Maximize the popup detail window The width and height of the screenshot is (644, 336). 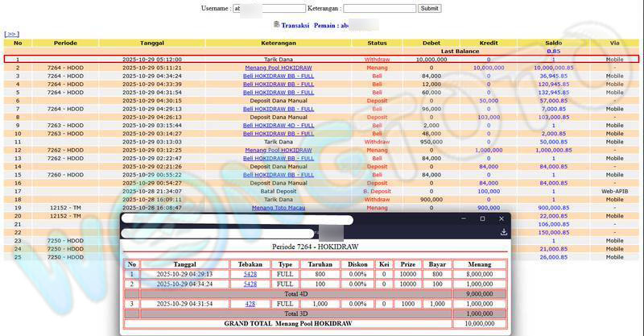482,218
